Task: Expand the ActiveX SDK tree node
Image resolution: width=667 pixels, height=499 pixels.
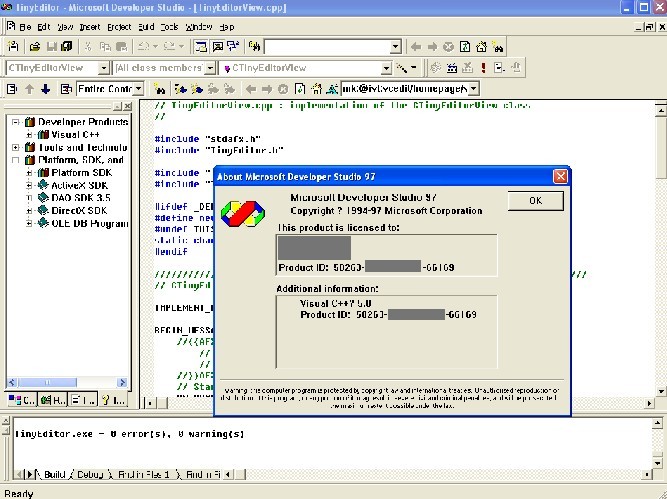Action: (x=29, y=185)
